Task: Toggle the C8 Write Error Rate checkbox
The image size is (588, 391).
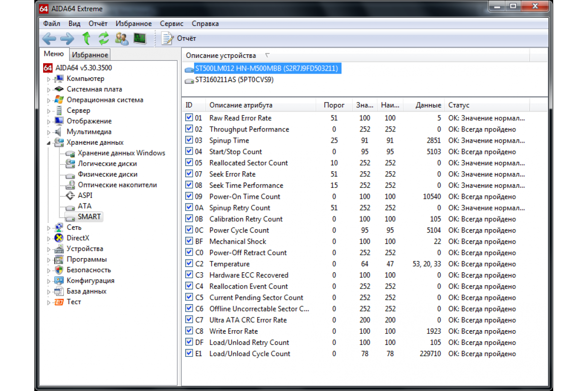Action: point(189,331)
